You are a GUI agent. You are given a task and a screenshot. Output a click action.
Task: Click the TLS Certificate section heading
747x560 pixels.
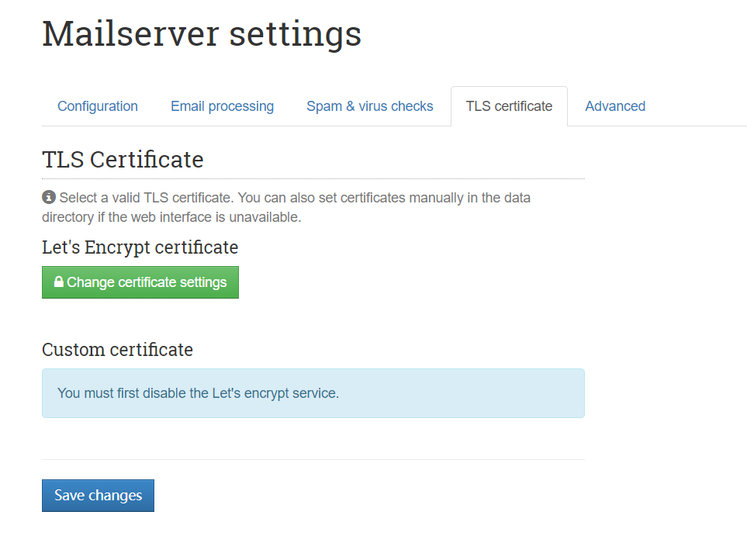point(123,160)
